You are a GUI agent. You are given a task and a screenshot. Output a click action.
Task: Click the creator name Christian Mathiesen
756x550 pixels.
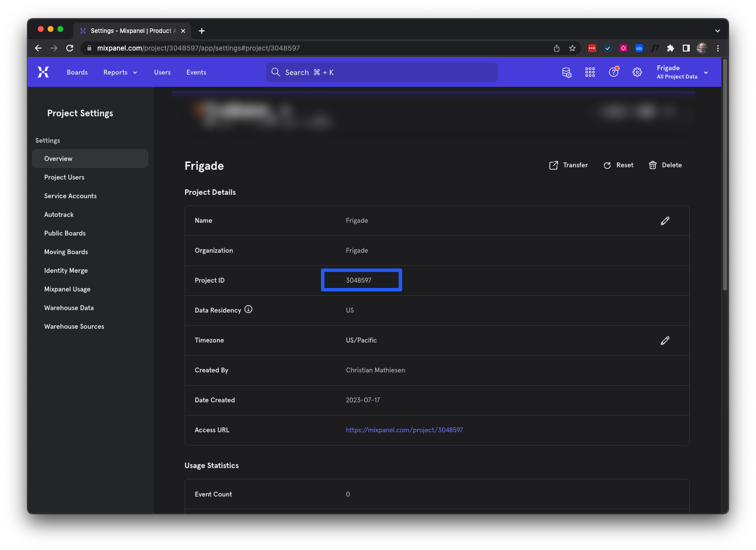[x=376, y=370]
